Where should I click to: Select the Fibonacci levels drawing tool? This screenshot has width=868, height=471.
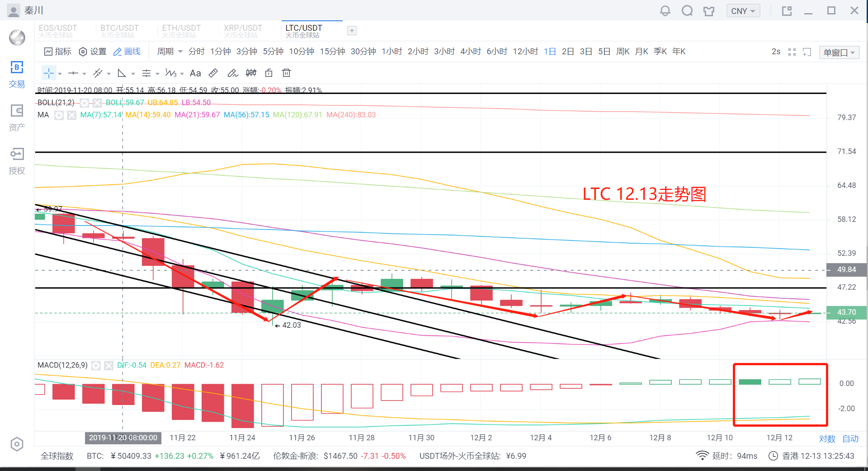(146, 73)
